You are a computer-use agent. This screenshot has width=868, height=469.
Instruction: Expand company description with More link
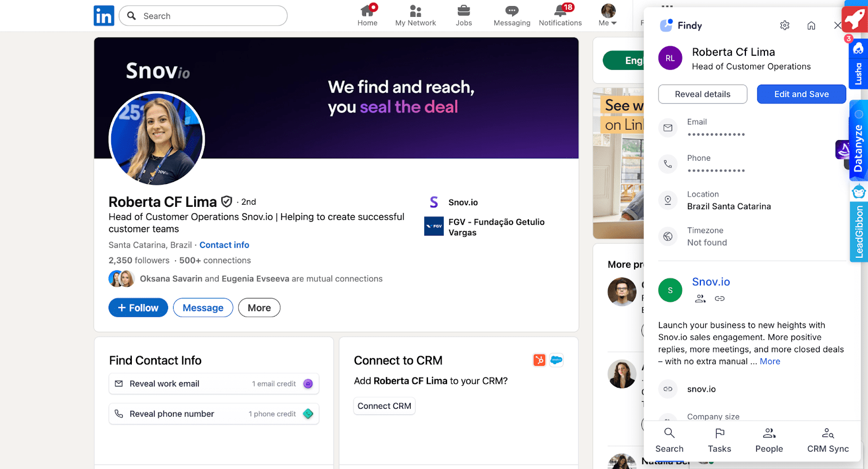[770, 362]
